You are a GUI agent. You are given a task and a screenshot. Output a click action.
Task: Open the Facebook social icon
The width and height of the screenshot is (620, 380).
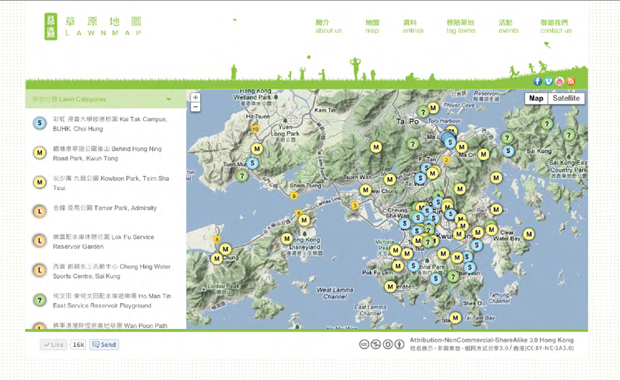point(537,81)
